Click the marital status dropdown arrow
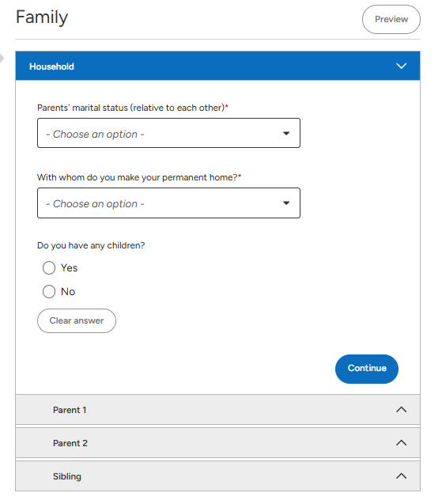Viewport: 442px width, 504px height. pyautogui.click(x=286, y=134)
